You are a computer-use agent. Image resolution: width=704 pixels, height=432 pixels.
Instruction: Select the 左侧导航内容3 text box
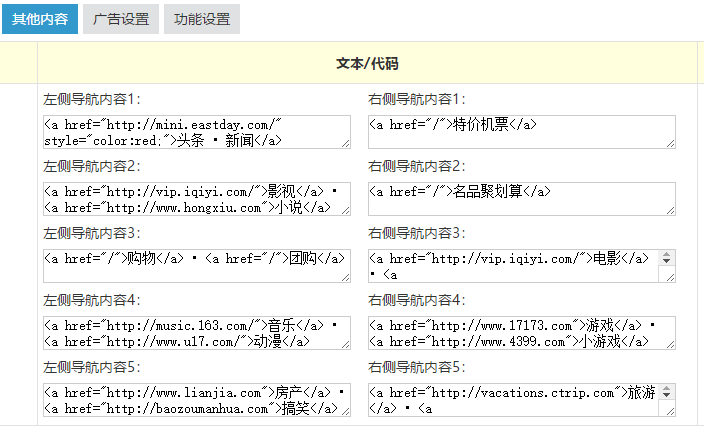[x=196, y=266]
